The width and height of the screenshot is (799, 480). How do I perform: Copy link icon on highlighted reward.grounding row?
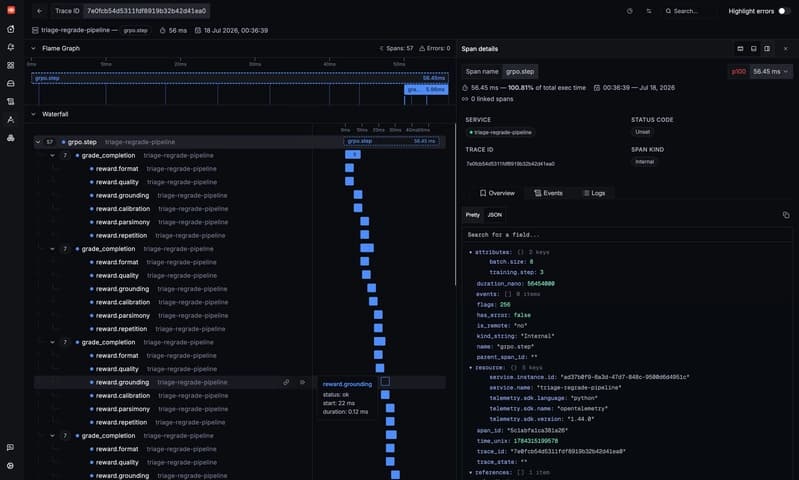286,382
